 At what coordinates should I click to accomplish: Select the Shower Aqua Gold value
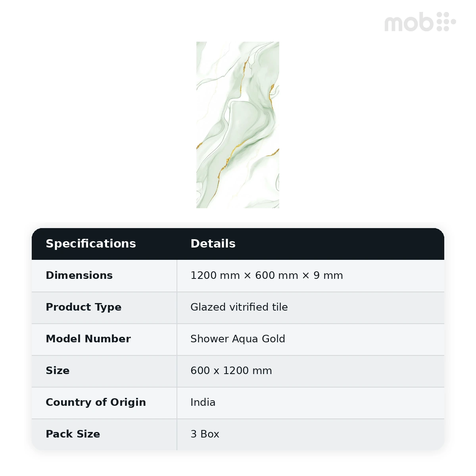238,339
